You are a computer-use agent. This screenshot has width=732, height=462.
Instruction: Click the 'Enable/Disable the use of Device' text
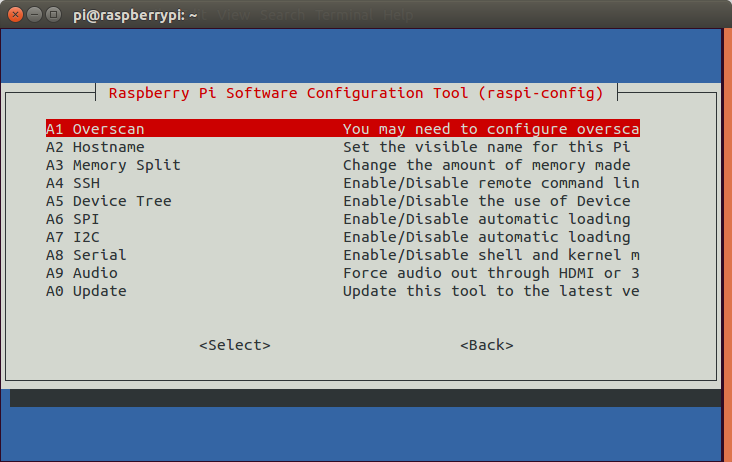coord(486,201)
